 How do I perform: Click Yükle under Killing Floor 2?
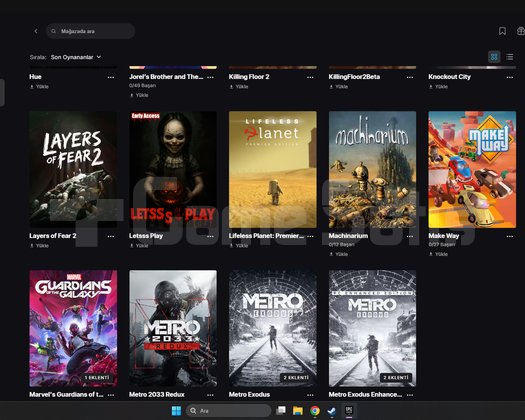tap(239, 87)
